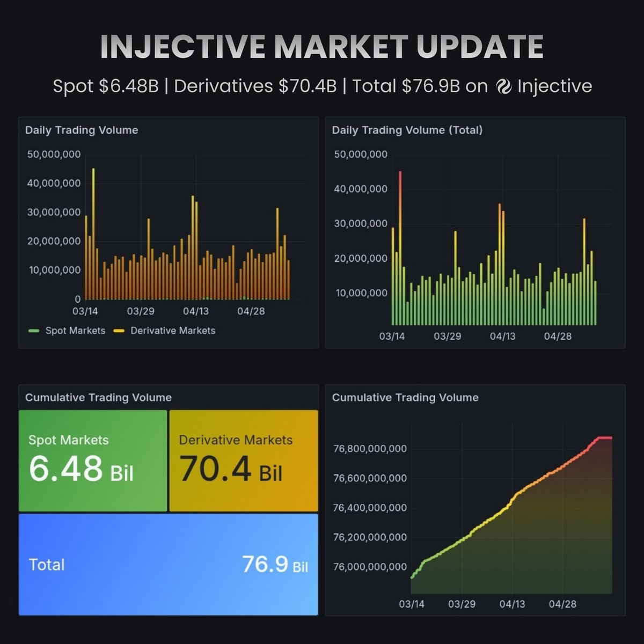Toggle the Derivative Markets legend entry
644x644 pixels.
[164, 331]
